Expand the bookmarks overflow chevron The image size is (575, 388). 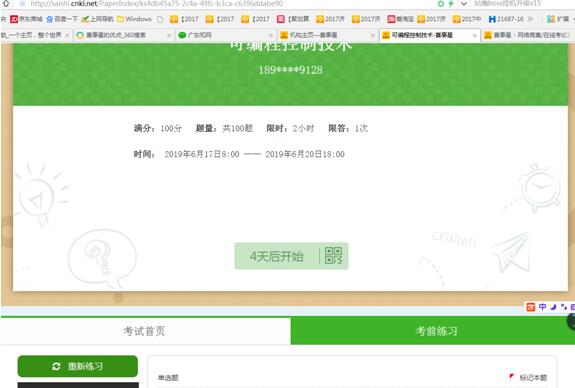point(530,19)
